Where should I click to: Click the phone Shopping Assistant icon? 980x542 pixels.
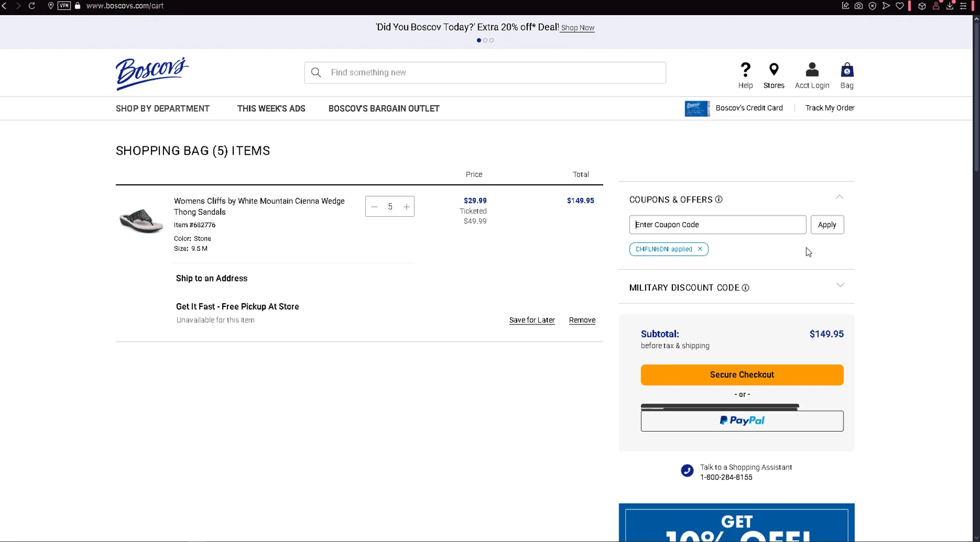[687, 471]
